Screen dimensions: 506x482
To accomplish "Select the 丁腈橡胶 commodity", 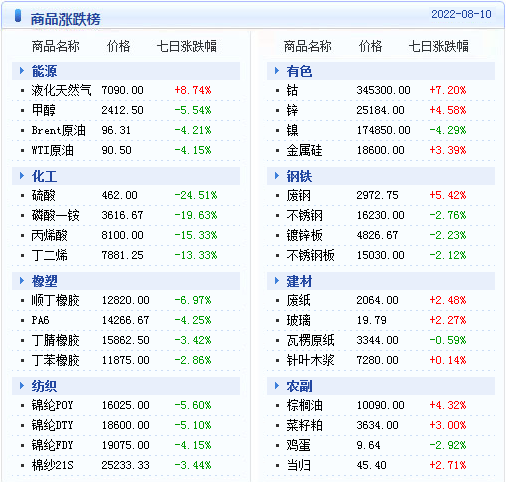I will pyautogui.click(x=56, y=340).
